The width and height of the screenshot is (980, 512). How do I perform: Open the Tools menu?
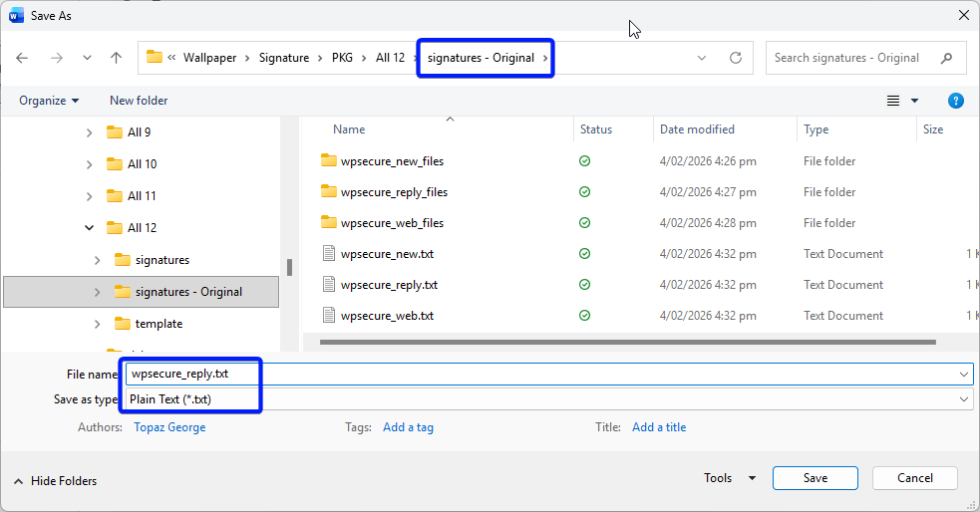(729, 478)
